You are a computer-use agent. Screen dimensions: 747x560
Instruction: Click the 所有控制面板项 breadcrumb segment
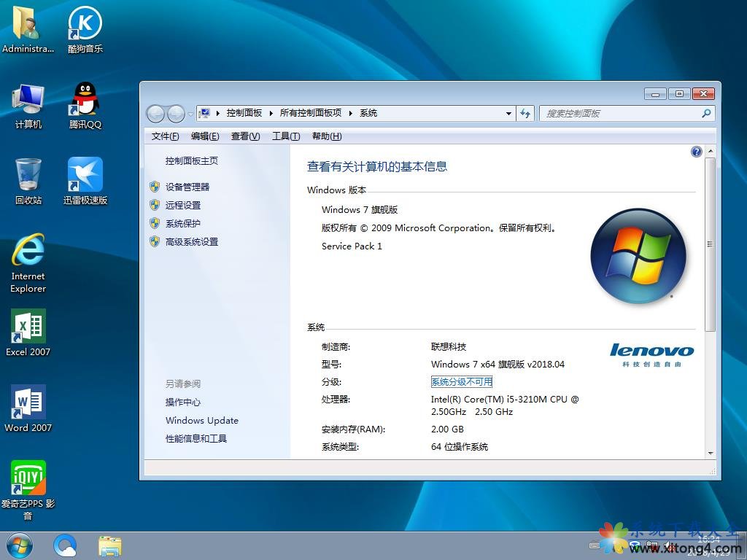pos(311,113)
